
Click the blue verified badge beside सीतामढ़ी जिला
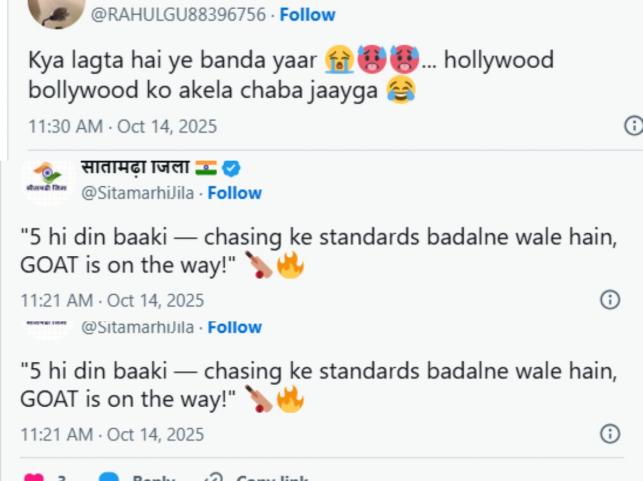click(233, 168)
